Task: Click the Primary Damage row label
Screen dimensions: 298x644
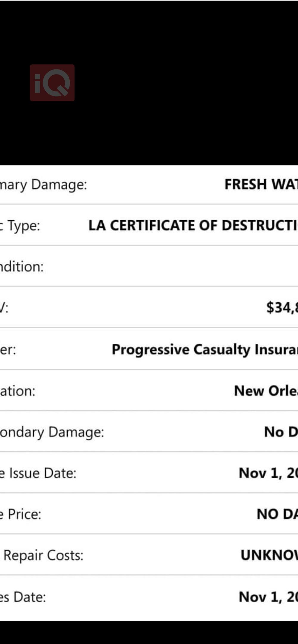Action: click(44, 185)
